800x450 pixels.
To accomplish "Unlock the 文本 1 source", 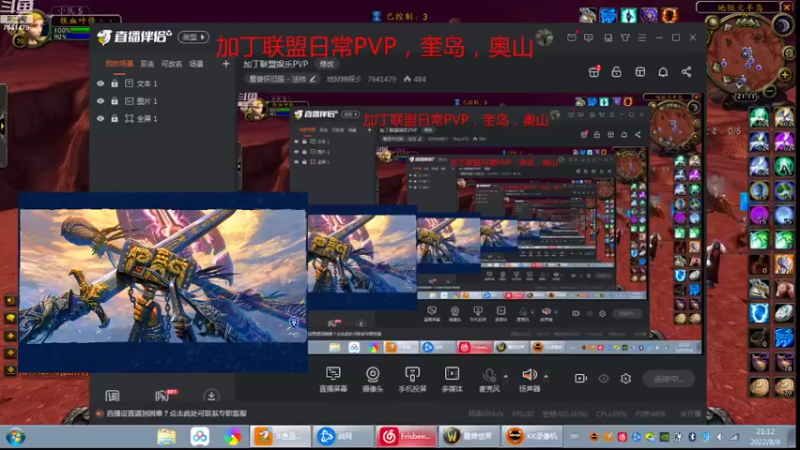I will click(114, 83).
